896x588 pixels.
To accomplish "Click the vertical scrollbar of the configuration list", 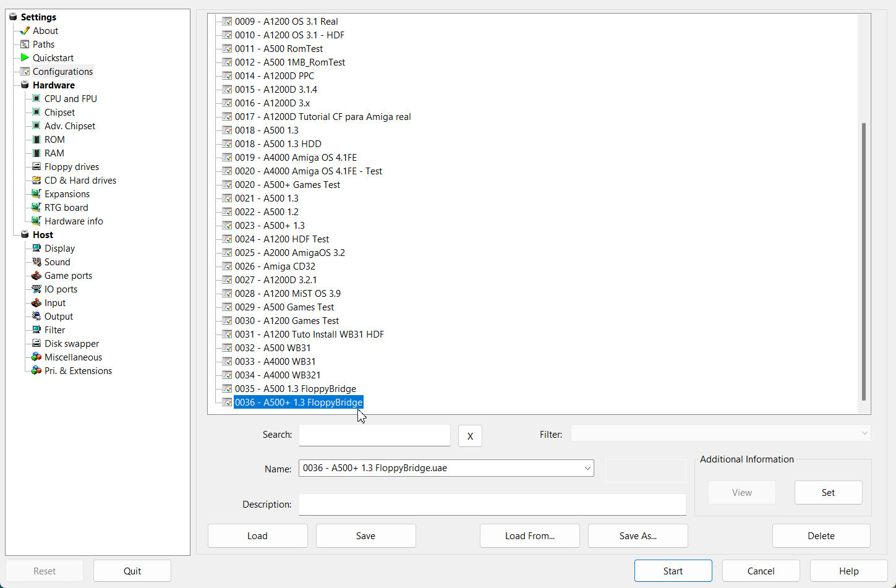I will (x=863, y=262).
